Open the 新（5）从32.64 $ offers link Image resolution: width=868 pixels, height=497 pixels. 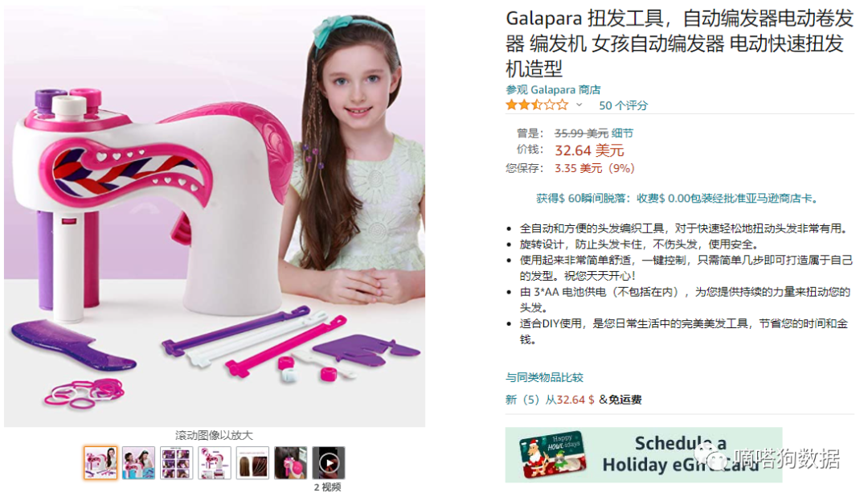click(550, 400)
